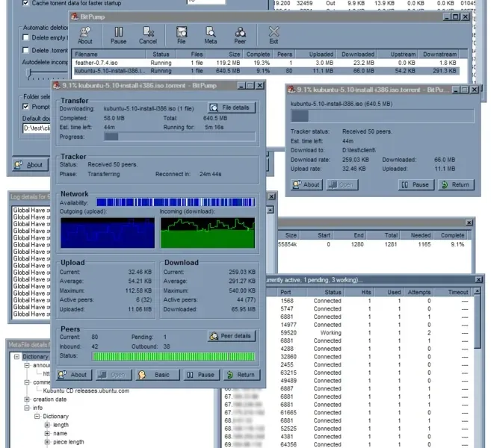Image resolution: width=491 pixels, height=448 pixels.
Task: Click File details button in Transfer section
Action: tap(232, 108)
